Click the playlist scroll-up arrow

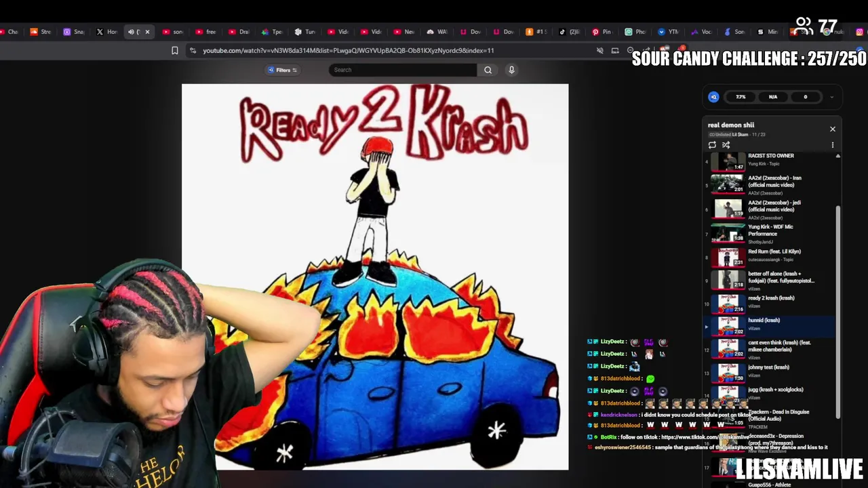click(x=838, y=156)
